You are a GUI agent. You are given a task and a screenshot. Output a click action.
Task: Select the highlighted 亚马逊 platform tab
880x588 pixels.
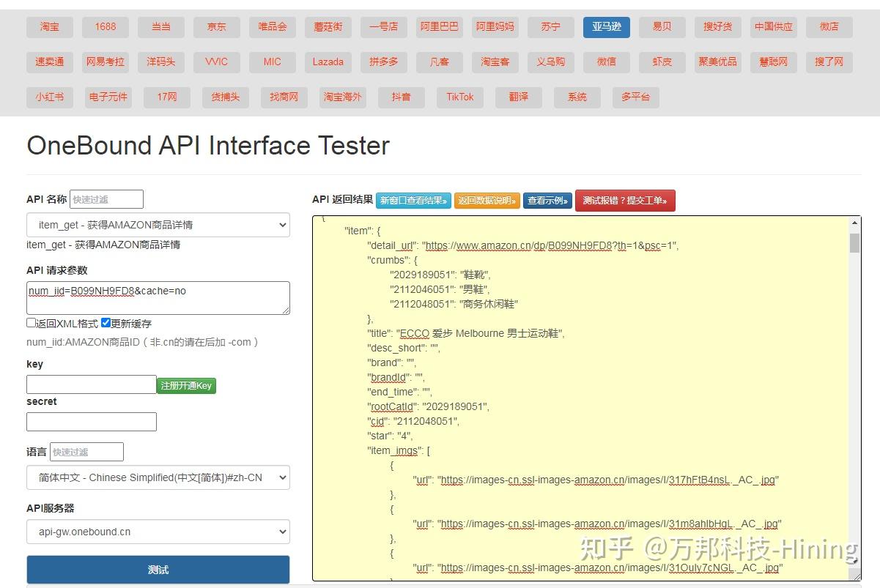(x=606, y=27)
